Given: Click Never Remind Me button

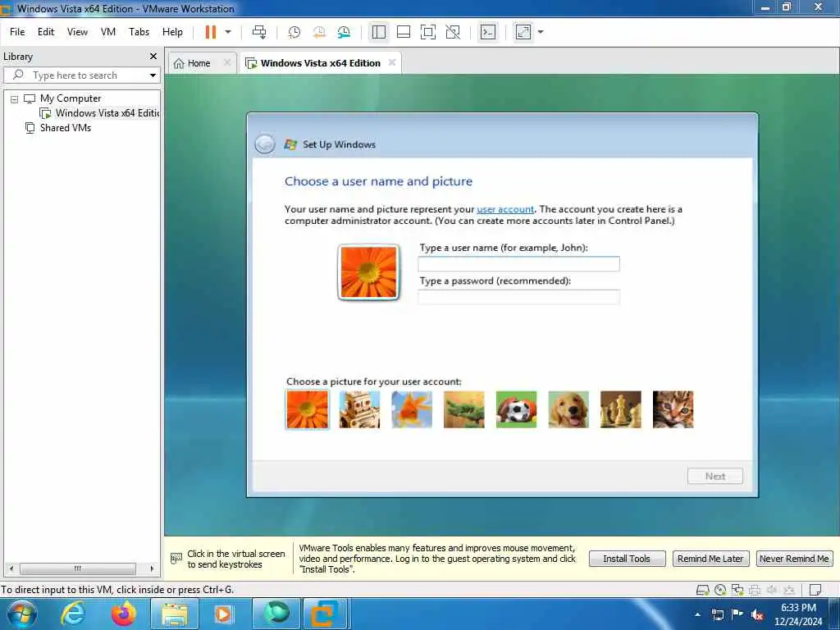Looking at the screenshot, I should coord(794,559).
